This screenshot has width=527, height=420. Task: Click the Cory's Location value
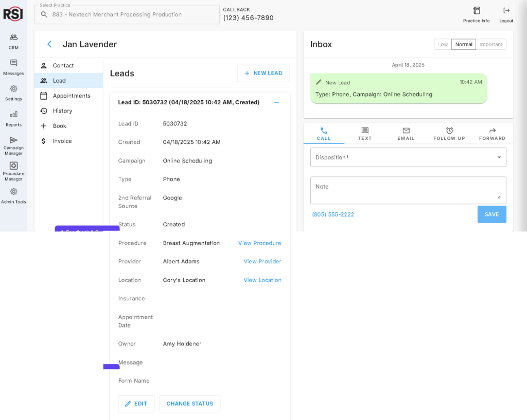(x=184, y=280)
